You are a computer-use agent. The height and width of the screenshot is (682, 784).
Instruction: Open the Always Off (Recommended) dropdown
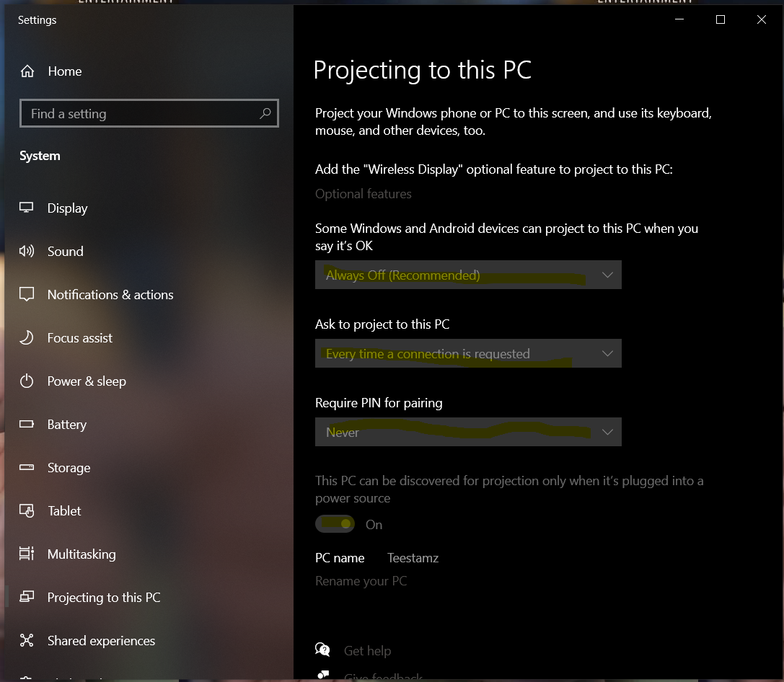468,275
